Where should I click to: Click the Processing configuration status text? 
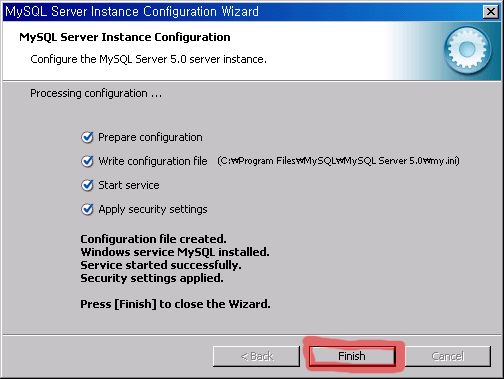(96, 93)
